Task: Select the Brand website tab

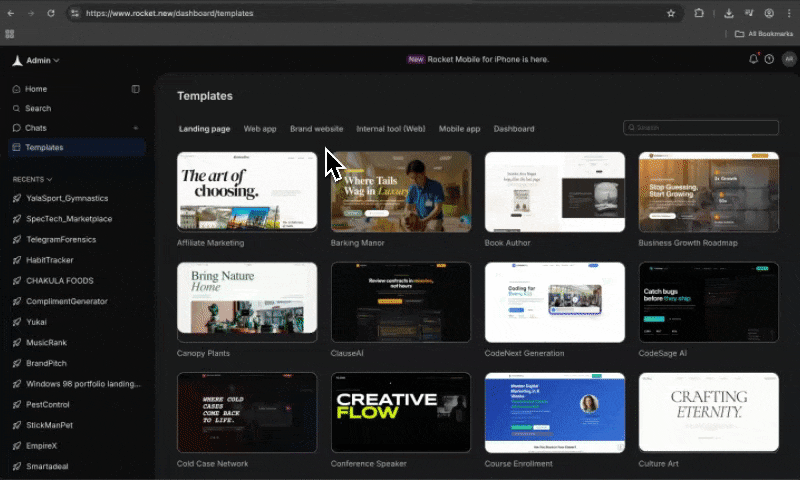Action: 316,129
